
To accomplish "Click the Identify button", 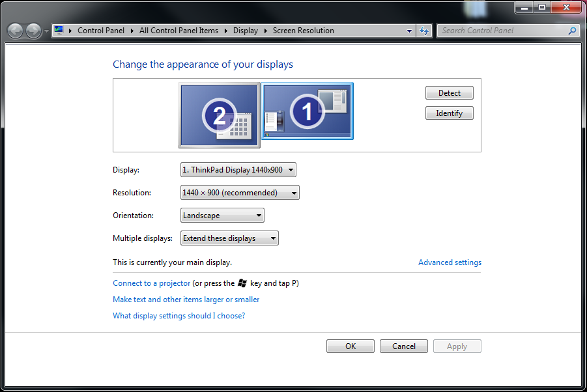I will 450,113.
